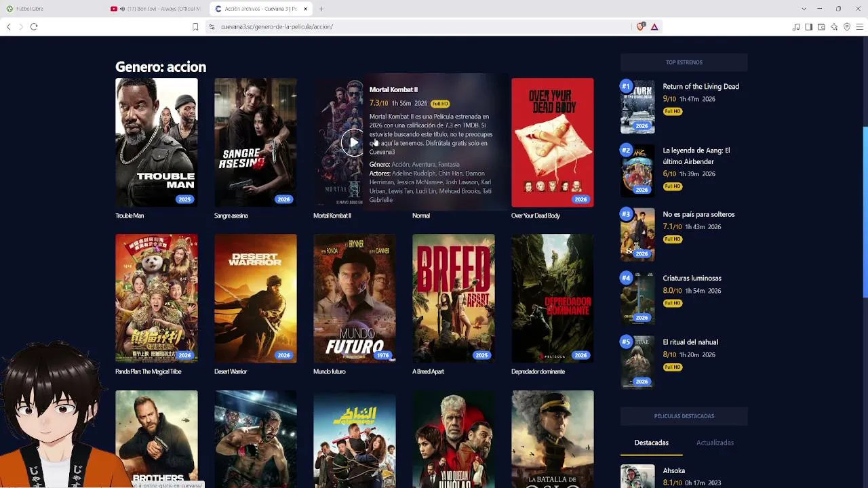
Task: Open Ahsoka in the Destacadas list
Action: (x=674, y=470)
